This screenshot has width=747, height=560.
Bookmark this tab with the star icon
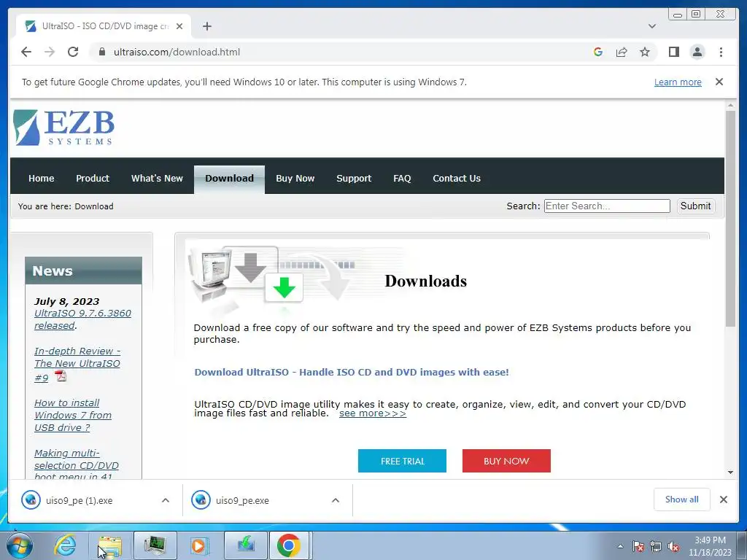[x=645, y=52]
